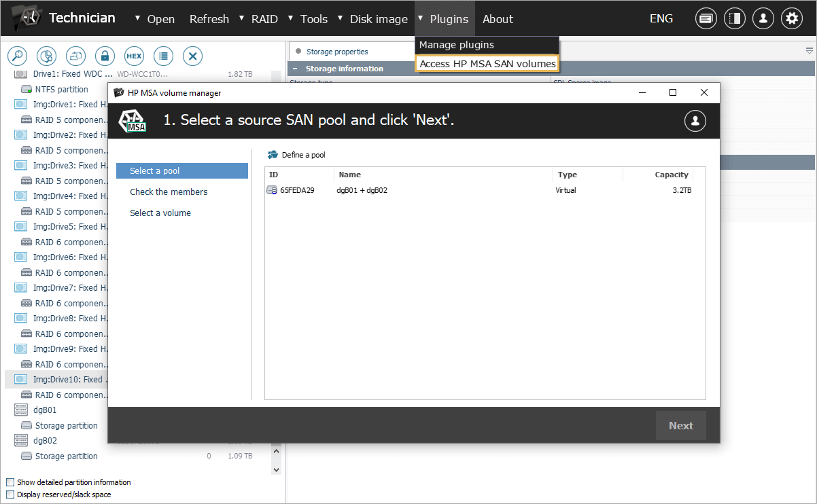Click the storage icon of dgB02
Image resolution: width=817 pixels, height=504 pixels.
point(21,440)
